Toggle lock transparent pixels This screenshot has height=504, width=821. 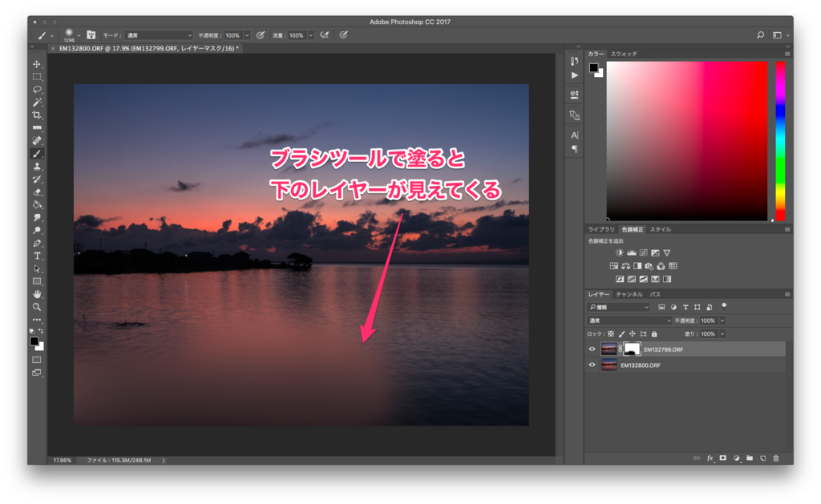610,334
